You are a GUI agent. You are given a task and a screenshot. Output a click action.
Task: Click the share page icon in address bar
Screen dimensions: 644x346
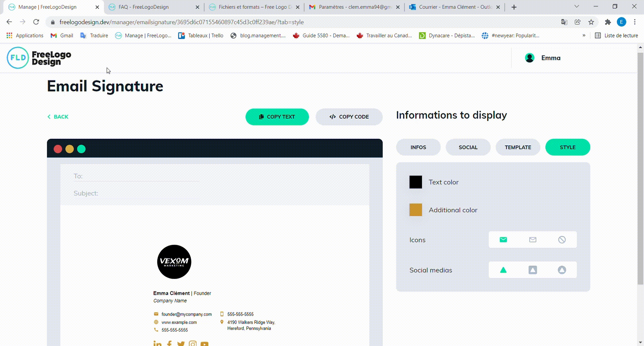(x=578, y=22)
